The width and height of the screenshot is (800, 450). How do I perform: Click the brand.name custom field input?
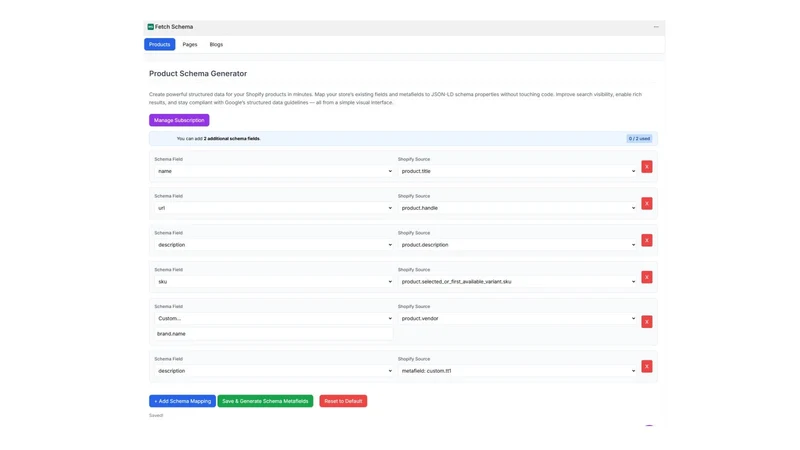tap(274, 334)
